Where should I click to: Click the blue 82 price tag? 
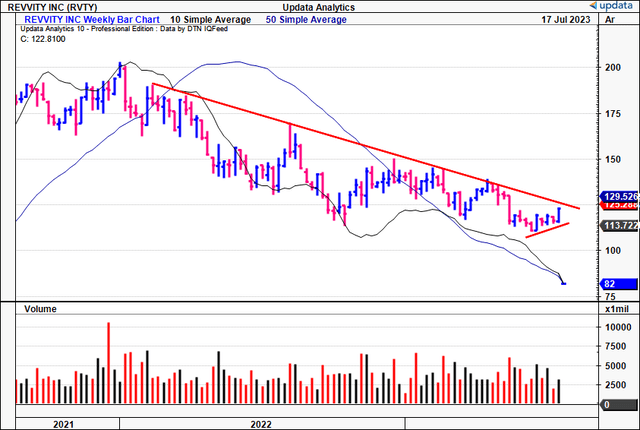click(x=618, y=284)
